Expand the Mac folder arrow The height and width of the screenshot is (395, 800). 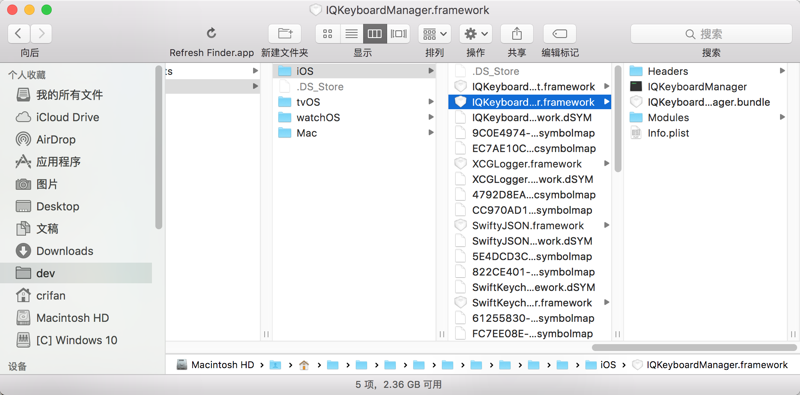[x=431, y=133]
